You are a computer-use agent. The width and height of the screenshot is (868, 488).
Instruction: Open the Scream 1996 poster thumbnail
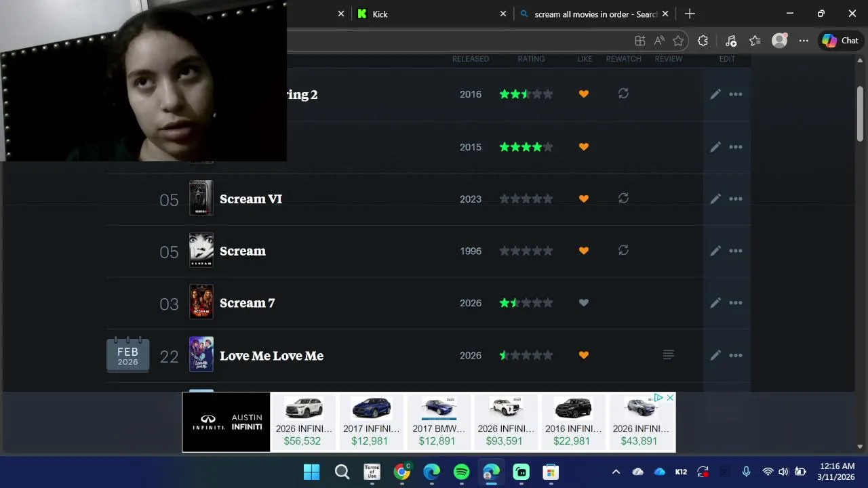201,250
